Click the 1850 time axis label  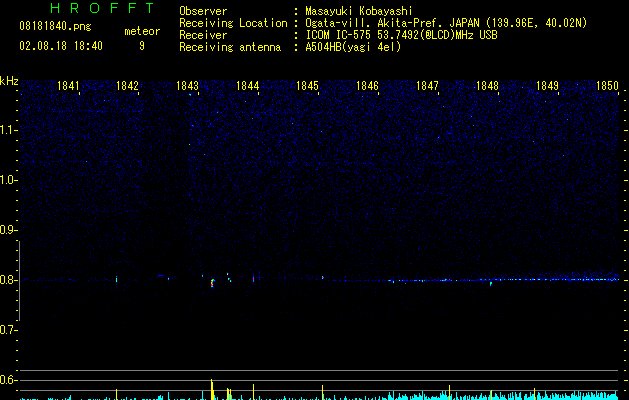[607, 86]
